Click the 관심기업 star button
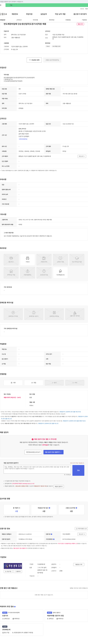88x644 pixels. (8, 571)
